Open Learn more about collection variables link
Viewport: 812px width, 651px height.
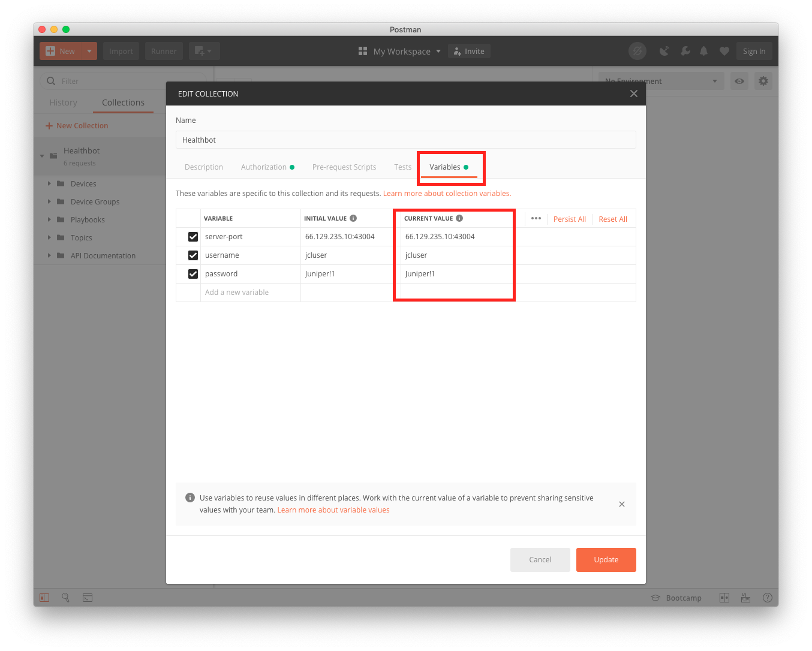(x=447, y=194)
